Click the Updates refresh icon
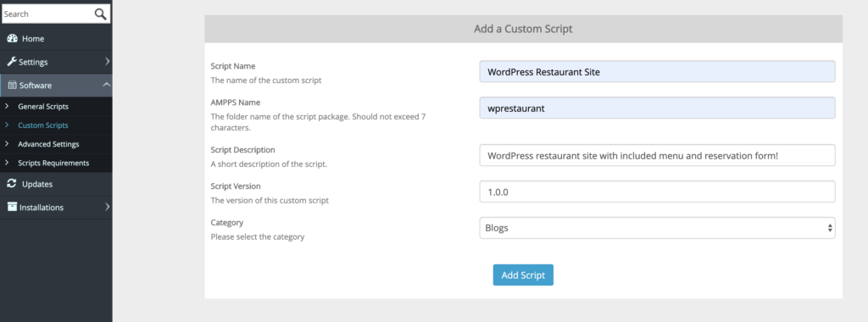The image size is (868, 322). tap(12, 184)
